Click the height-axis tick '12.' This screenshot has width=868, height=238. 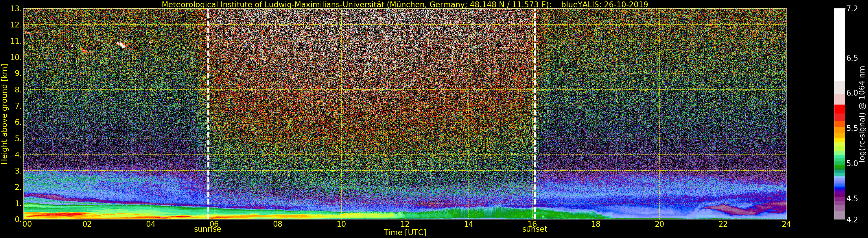point(16,25)
